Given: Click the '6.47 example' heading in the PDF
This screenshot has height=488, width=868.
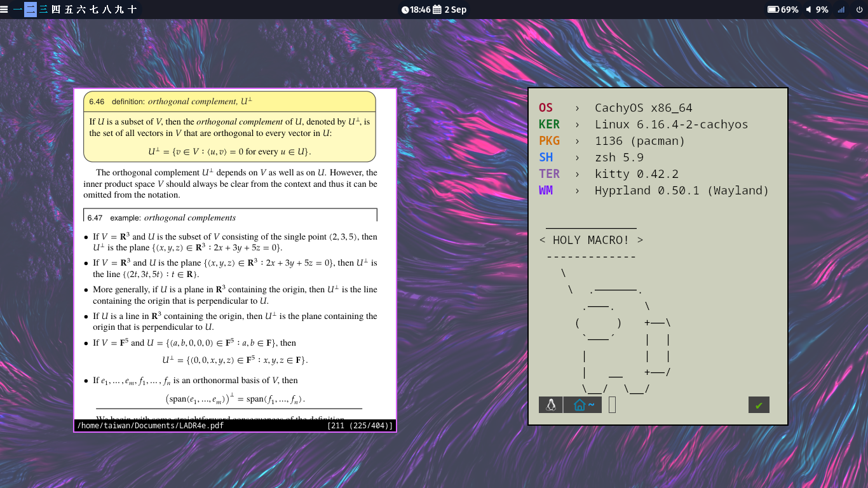Looking at the screenshot, I should click(162, 217).
